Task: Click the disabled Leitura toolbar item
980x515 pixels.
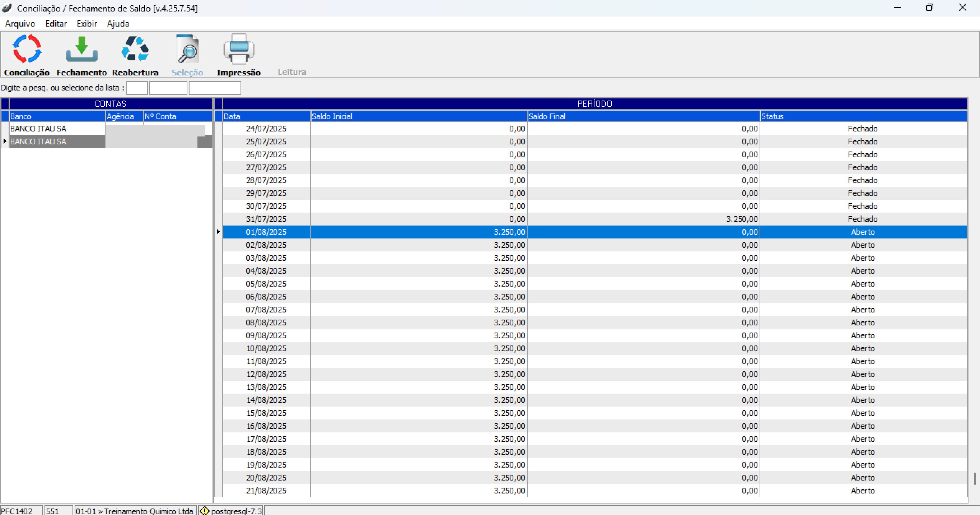Action: pos(291,71)
